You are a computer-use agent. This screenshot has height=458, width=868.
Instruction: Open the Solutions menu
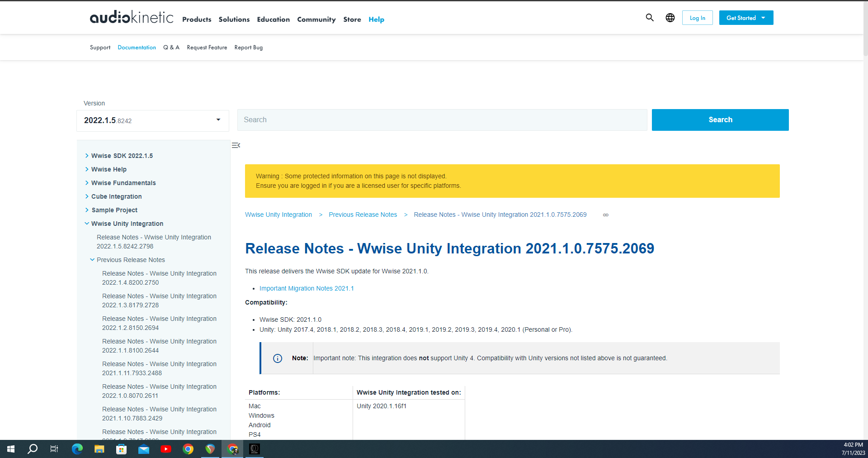pyautogui.click(x=234, y=19)
